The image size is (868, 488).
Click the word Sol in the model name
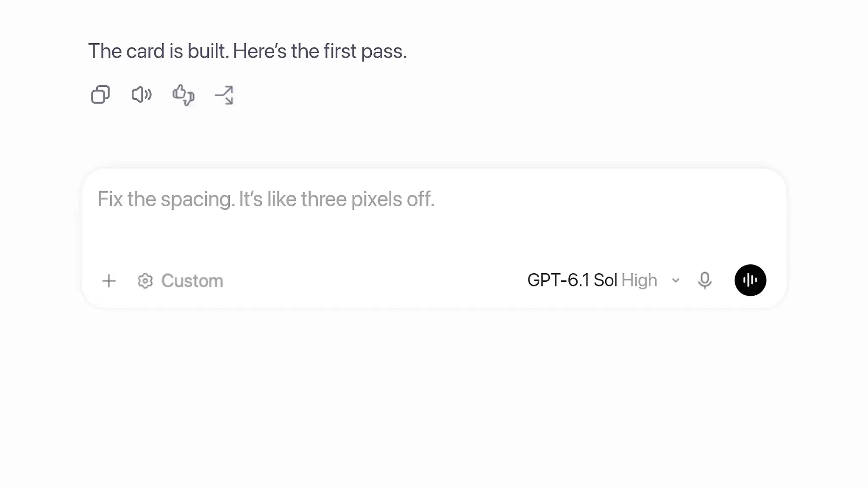pyautogui.click(x=605, y=280)
